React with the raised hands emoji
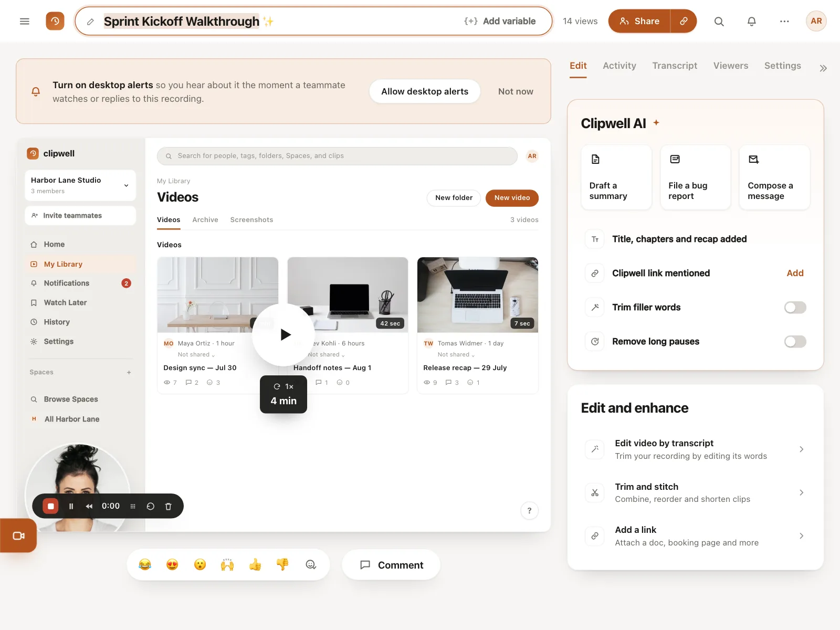The height and width of the screenshot is (630, 840). 227,564
